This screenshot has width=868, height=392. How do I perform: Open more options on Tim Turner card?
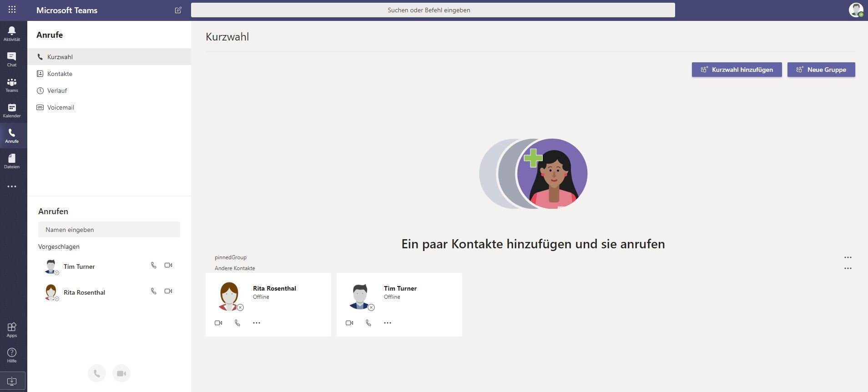coord(388,323)
